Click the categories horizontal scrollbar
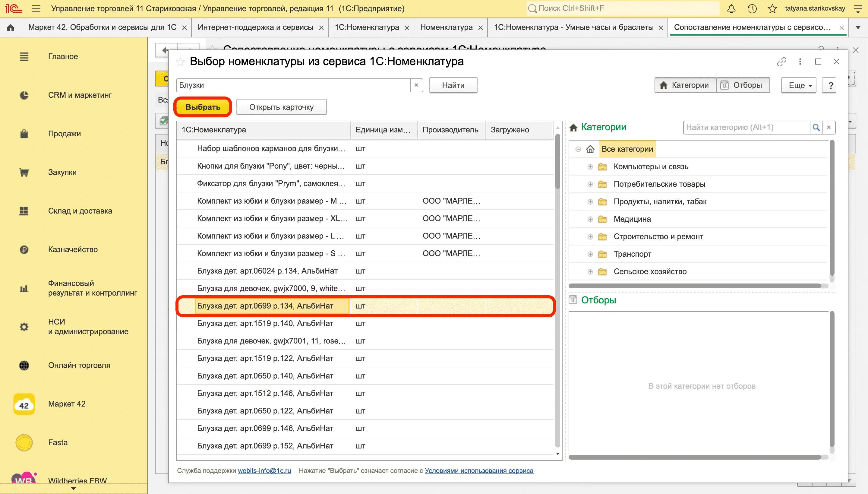Image resolution: width=868 pixels, height=494 pixels. click(695, 286)
